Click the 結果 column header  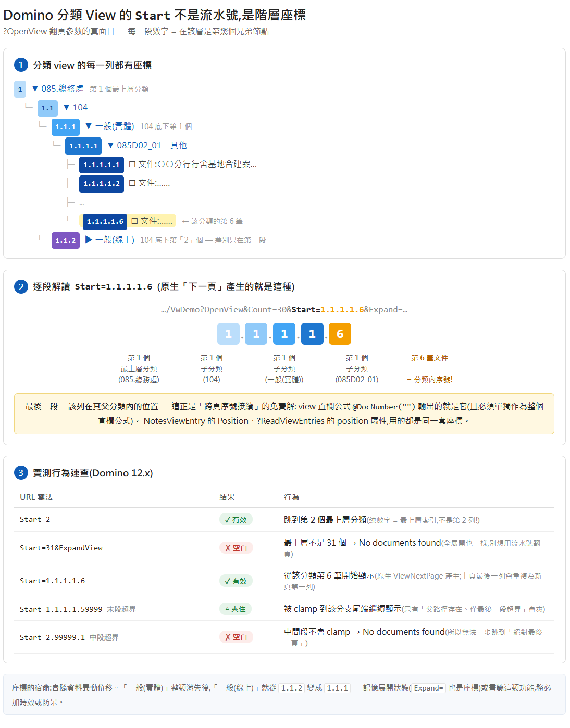pyautogui.click(x=227, y=497)
